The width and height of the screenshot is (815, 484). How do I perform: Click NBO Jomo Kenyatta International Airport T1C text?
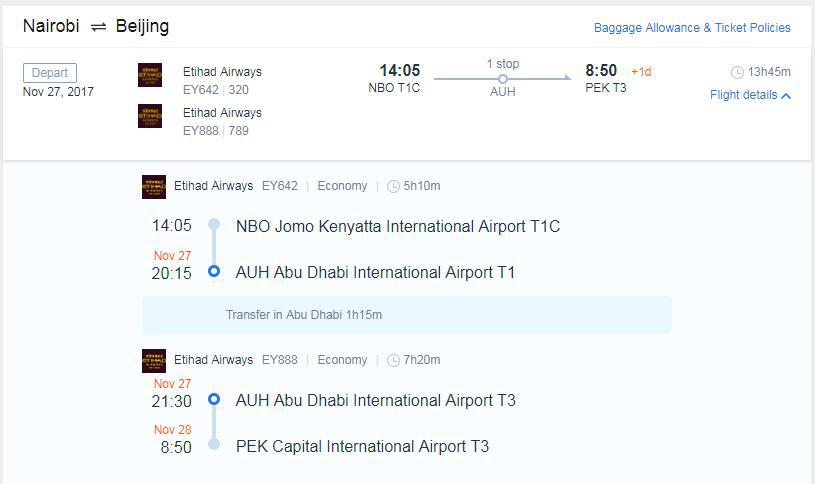point(398,226)
